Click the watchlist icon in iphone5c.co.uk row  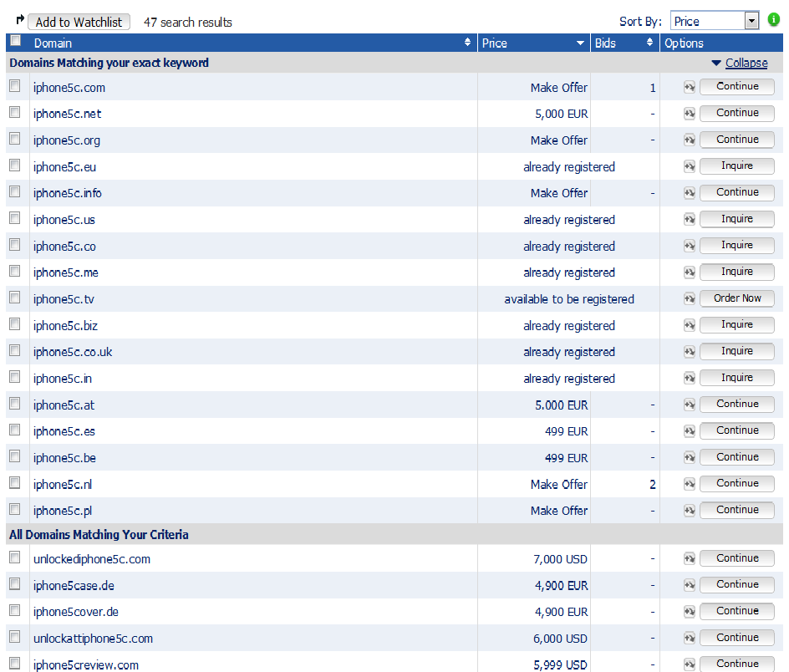tap(690, 352)
